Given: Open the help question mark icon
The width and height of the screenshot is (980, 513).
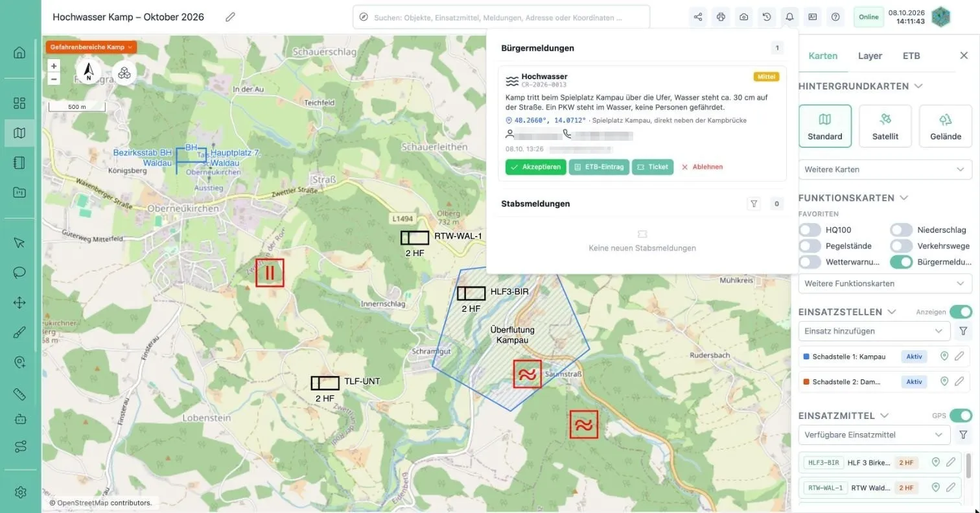Looking at the screenshot, I should point(835,17).
